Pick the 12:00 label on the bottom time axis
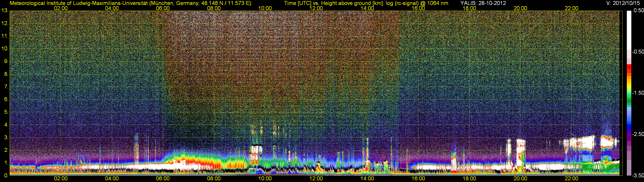The width and height of the screenshot is (644, 182). point(316,179)
